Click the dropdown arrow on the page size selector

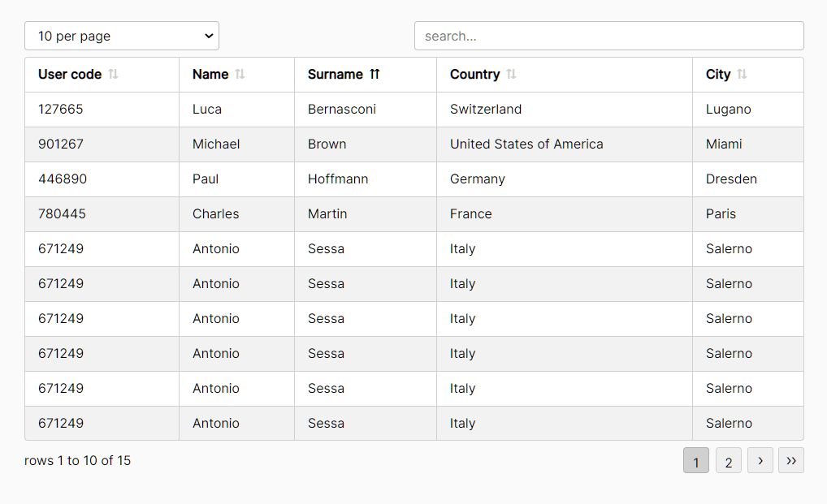click(208, 35)
